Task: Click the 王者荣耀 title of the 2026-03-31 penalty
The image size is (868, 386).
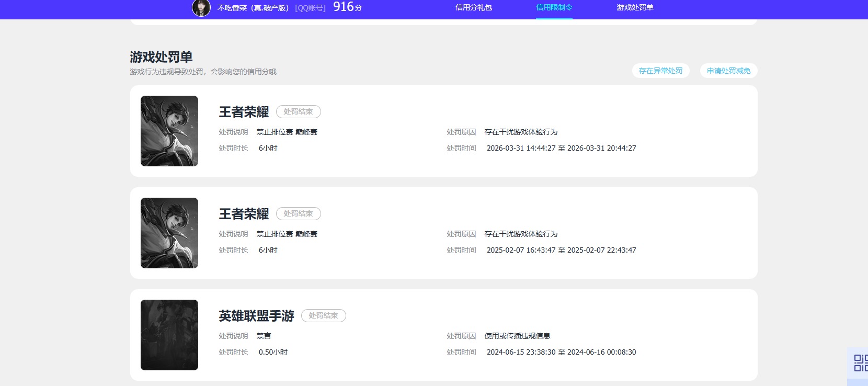Action: coord(244,112)
